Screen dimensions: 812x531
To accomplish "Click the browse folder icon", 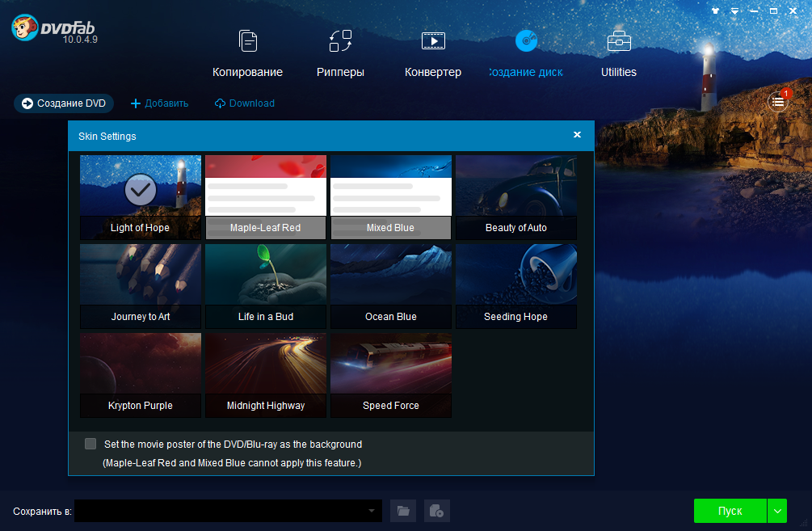I will point(403,511).
